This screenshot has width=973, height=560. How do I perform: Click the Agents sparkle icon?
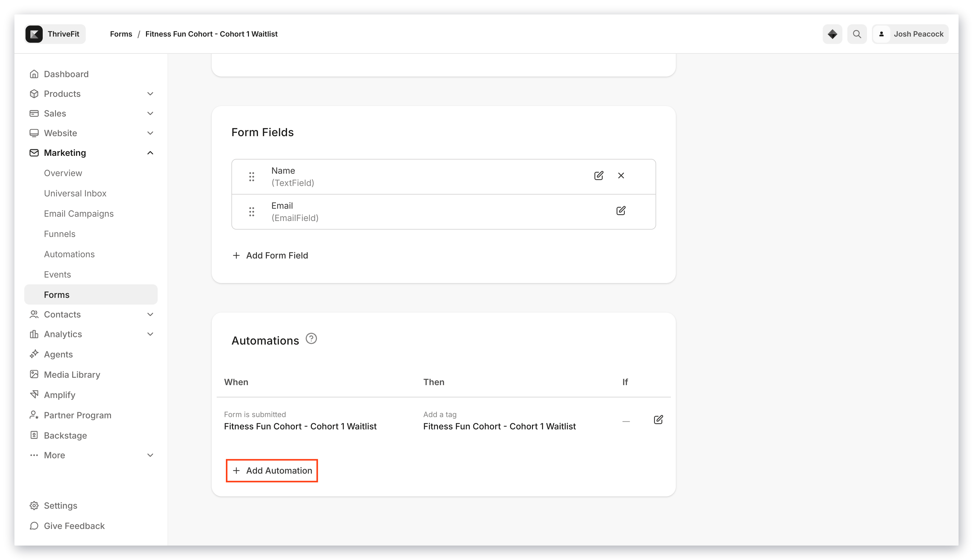tap(34, 354)
